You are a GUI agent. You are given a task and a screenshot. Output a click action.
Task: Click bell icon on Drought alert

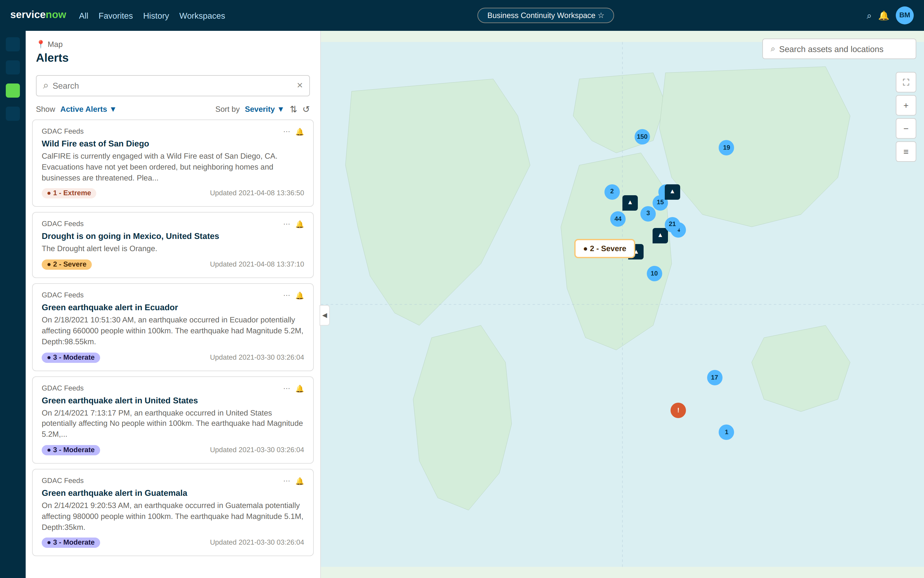click(300, 224)
